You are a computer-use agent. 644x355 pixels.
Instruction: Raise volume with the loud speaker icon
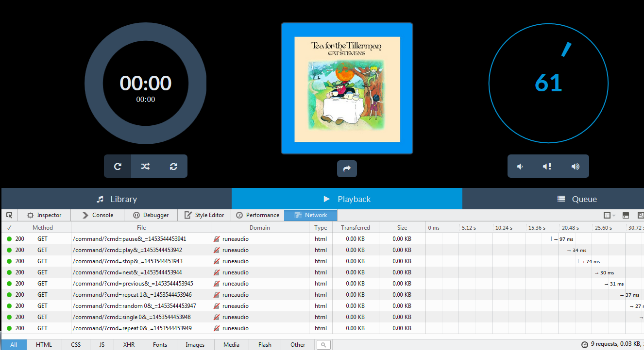pyautogui.click(x=576, y=166)
